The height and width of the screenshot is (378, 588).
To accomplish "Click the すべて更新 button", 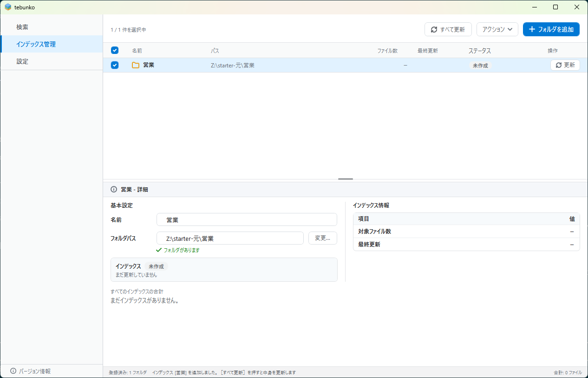I will point(448,29).
